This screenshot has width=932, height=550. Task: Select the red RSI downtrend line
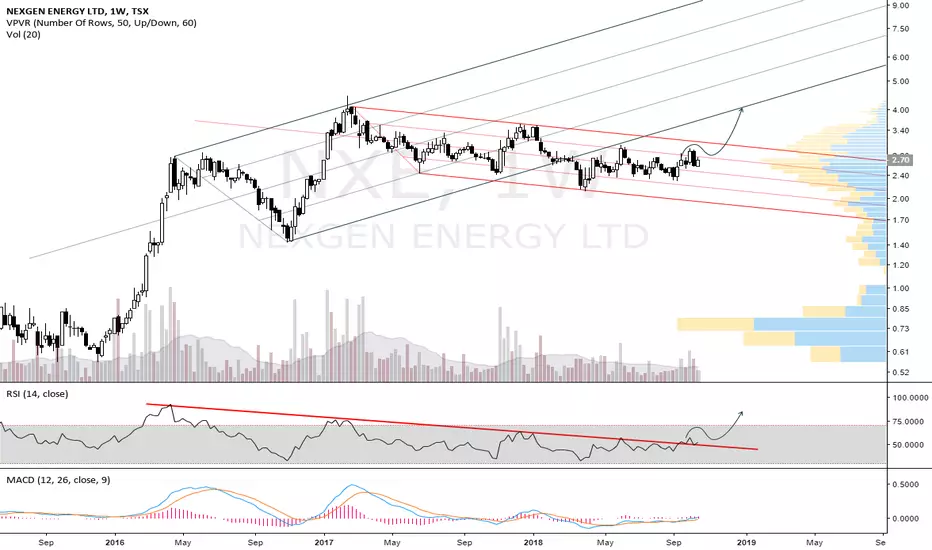452,426
